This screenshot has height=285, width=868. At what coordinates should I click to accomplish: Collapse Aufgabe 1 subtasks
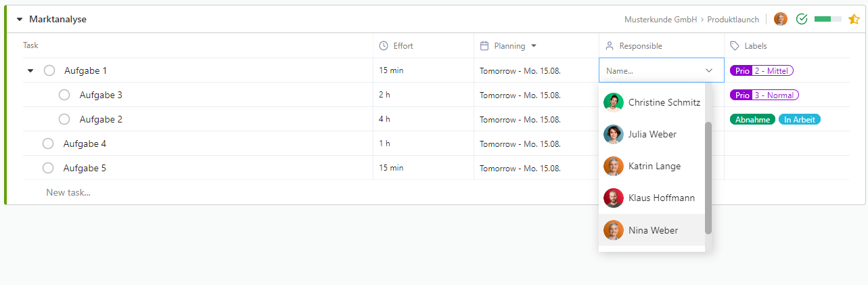[x=30, y=70]
